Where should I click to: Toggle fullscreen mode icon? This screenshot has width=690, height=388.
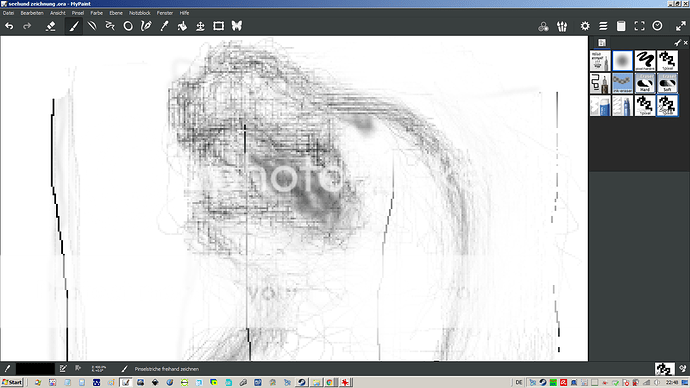pos(639,26)
